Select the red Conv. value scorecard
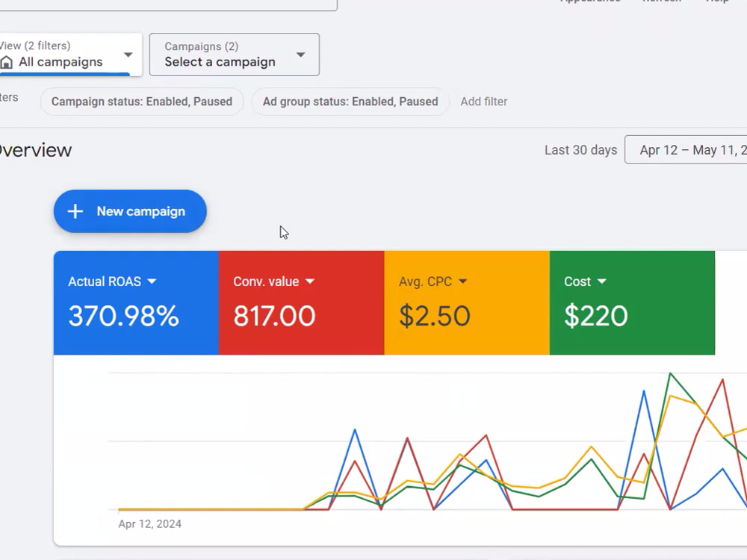Viewport: 747px width, 560px height. 302,303
